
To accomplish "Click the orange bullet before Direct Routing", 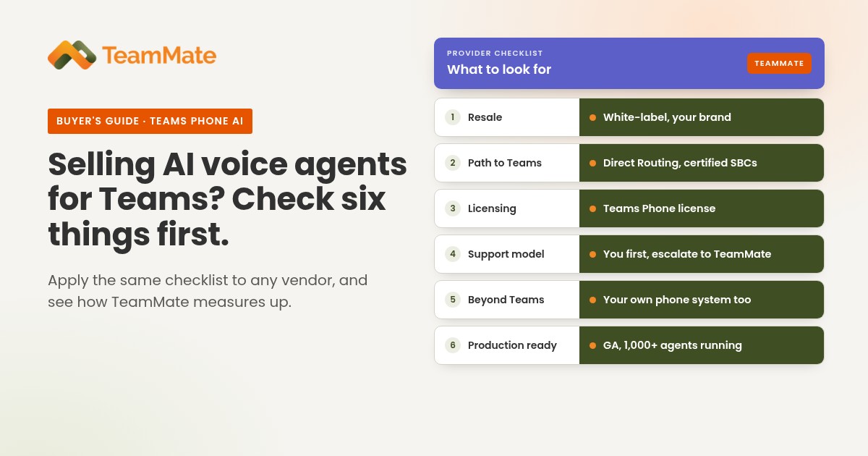I will coord(592,163).
